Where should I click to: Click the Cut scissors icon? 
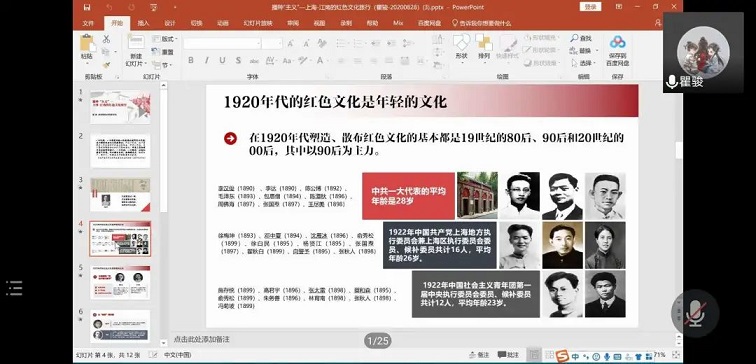point(107,40)
